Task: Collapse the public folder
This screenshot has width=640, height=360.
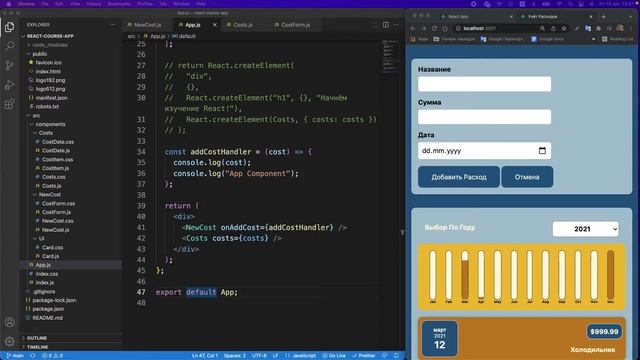Action: coord(39,54)
